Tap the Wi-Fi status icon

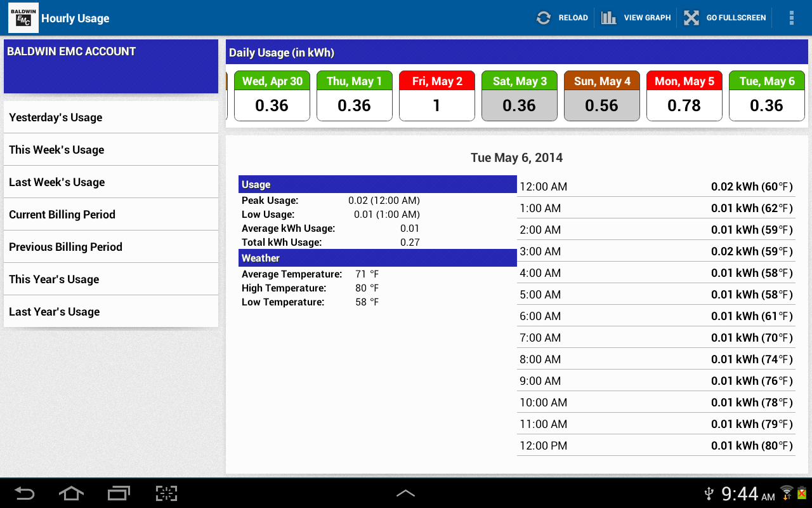(785, 493)
